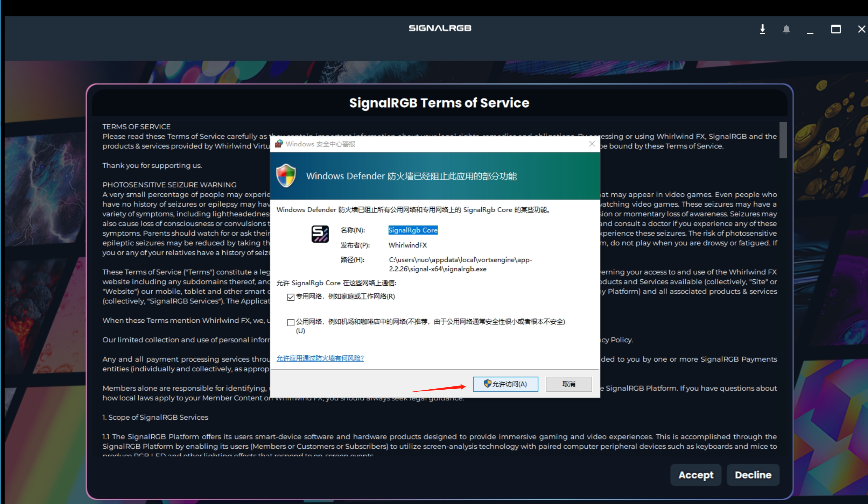Click the 取消 cancel button
The height and width of the screenshot is (504, 868).
coord(569,384)
